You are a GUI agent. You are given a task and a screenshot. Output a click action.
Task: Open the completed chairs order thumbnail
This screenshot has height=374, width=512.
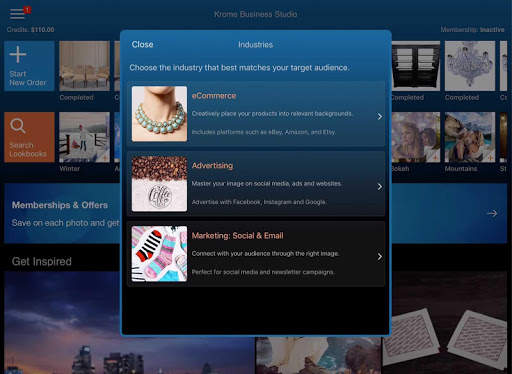click(x=84, y=66)
